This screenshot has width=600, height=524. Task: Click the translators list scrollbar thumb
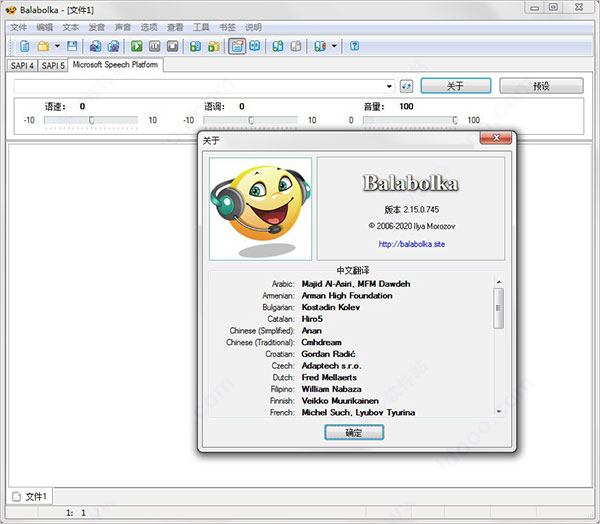pyautogui.click(x=499, y=308)
